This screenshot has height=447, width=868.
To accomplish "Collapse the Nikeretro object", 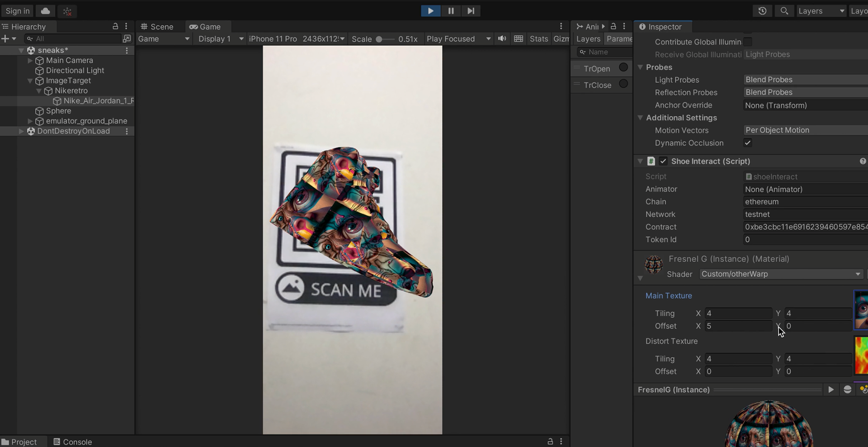I will click(x=39, y=91).
